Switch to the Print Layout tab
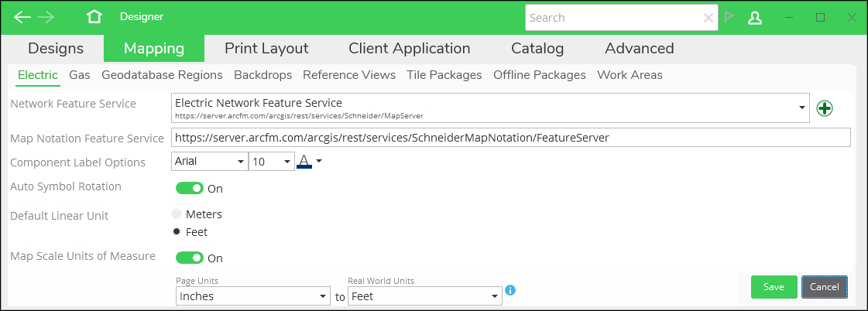Screen dimensions: 868x311 pyautogui.click(x=266, y=48)
